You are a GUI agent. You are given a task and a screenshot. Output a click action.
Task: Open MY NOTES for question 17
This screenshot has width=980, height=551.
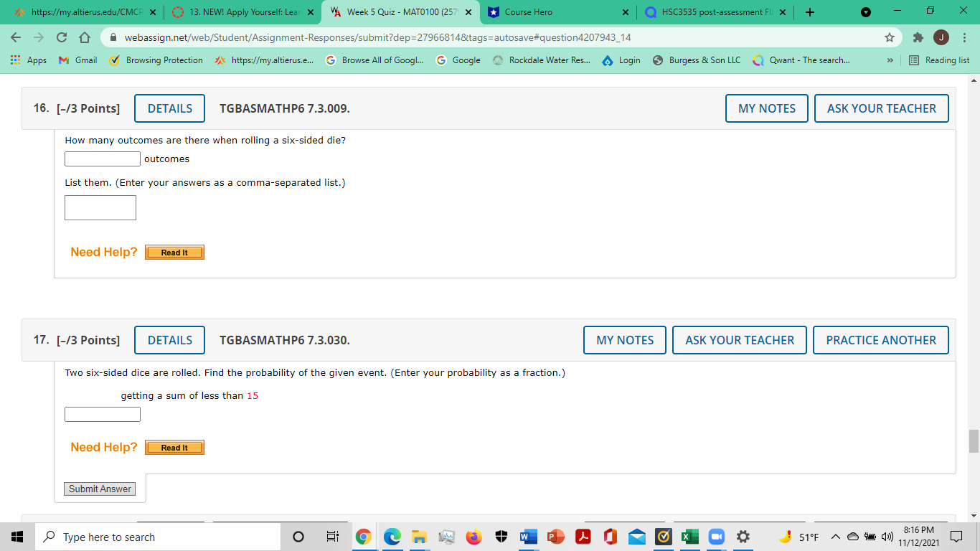(625, 340)
